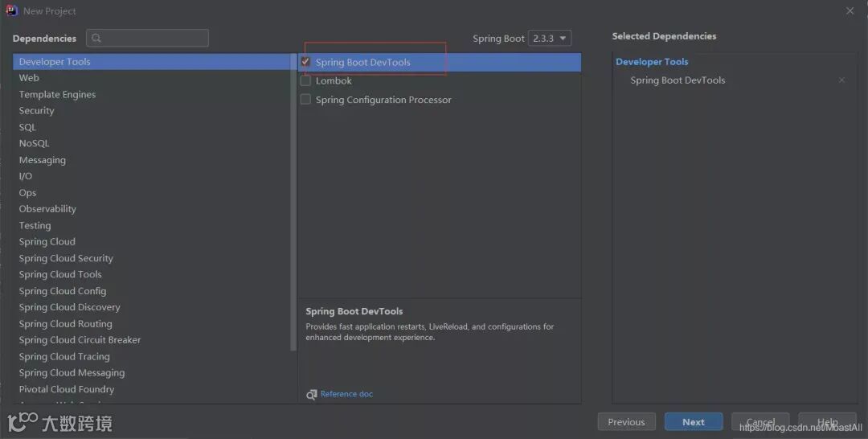
Task: Check the Spring Configuration Processor option
Action: tap(305, 100)
